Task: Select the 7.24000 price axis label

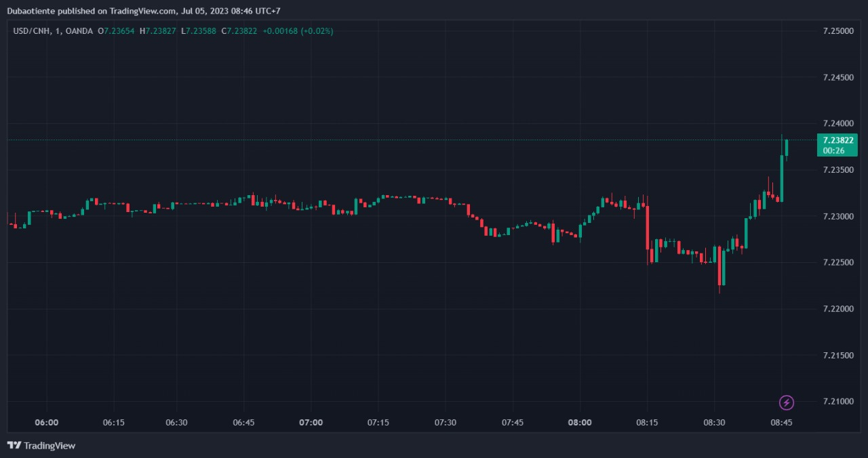Action: (837, 124)
